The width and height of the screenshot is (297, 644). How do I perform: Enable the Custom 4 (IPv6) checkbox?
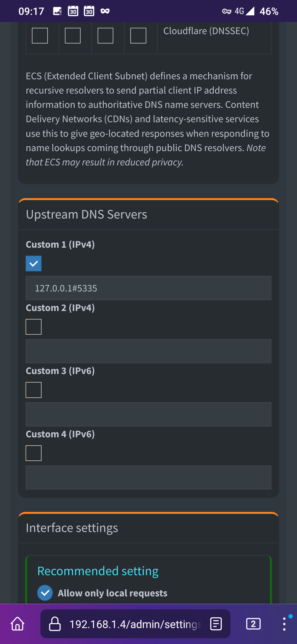[34, 453]
